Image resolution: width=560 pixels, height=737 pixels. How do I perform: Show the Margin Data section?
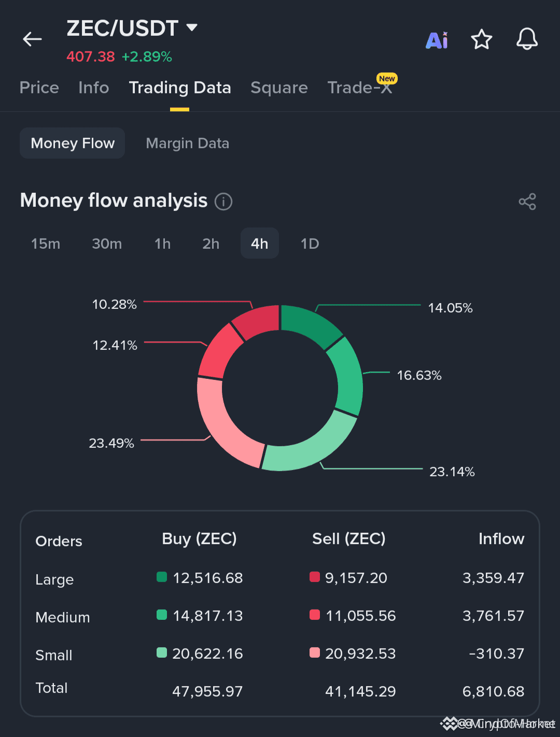click(x=188, y=143)
